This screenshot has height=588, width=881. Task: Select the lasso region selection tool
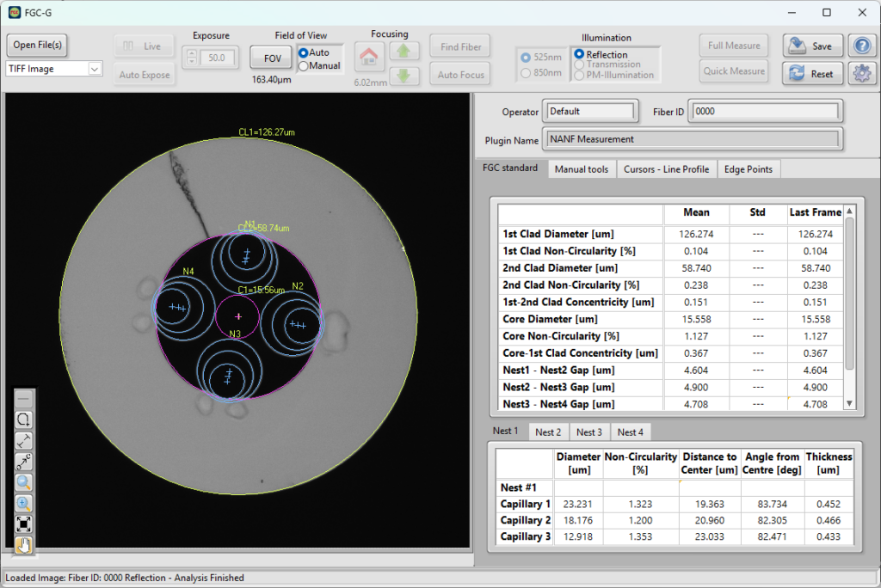click(x=23, y=420)
